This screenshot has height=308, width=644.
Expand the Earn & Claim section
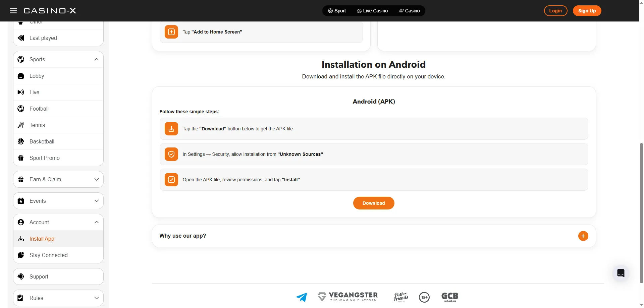coord(58,179)
